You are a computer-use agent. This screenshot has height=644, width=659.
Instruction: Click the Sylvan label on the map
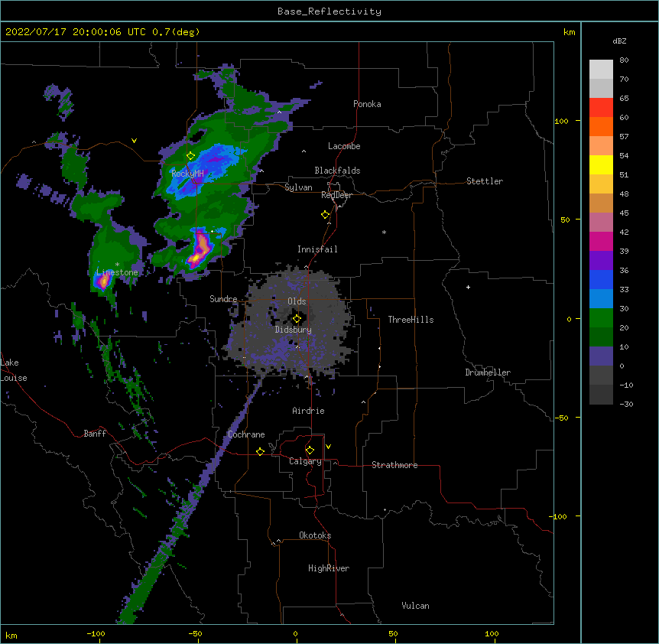pos(298,187)
